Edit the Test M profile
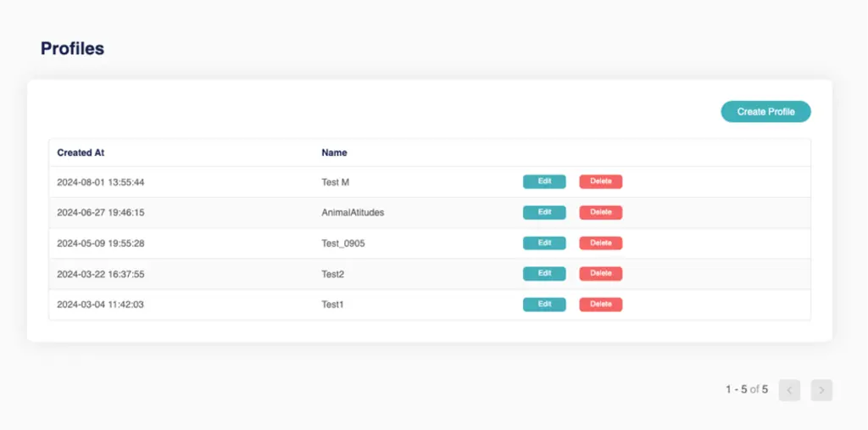The image size is (868, 430). coord(544,181)
